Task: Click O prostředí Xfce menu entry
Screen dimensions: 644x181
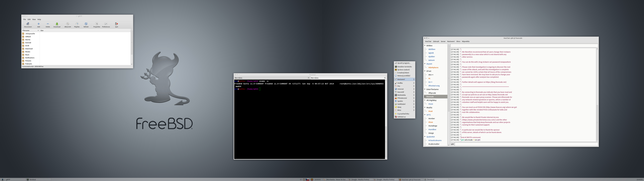Action: 404,114
